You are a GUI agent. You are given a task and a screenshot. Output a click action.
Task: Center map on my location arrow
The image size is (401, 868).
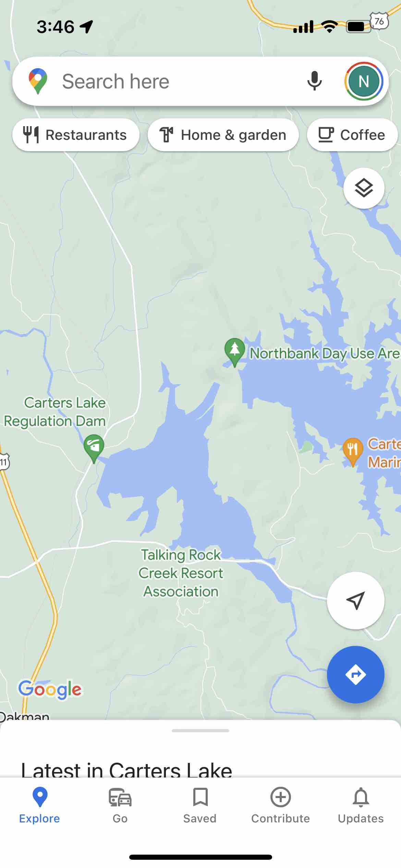355,600
